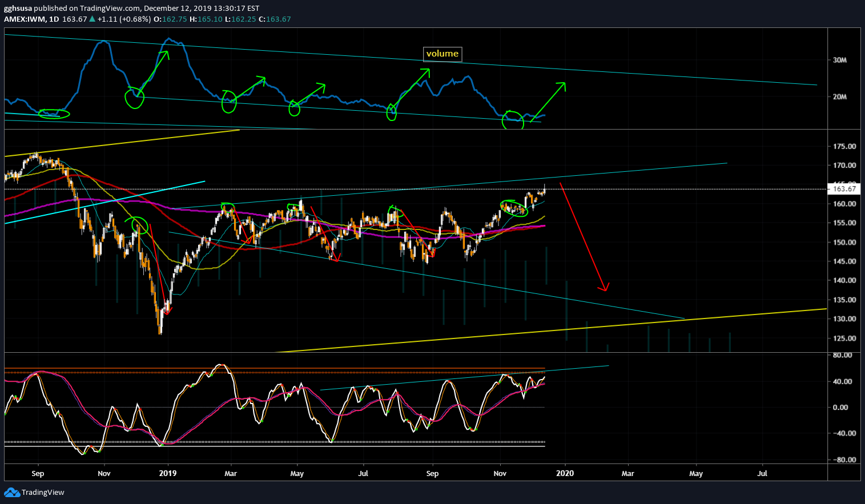The image size is (865, 504).
Task: Select the 2020 label on the time axis
Action: 565,473
